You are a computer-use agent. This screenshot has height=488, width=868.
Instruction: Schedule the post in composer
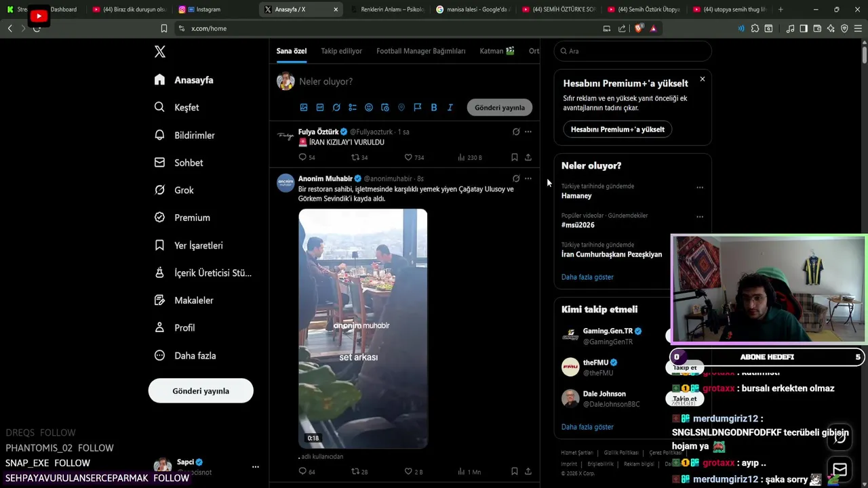385,107
